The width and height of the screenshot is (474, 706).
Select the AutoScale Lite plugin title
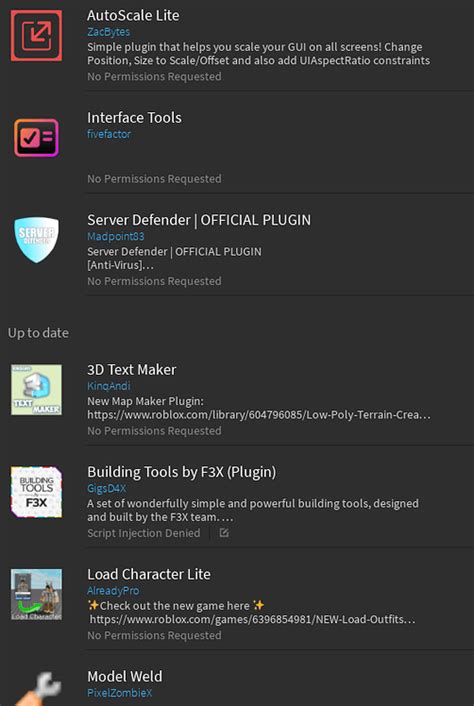tap(133, 15)
